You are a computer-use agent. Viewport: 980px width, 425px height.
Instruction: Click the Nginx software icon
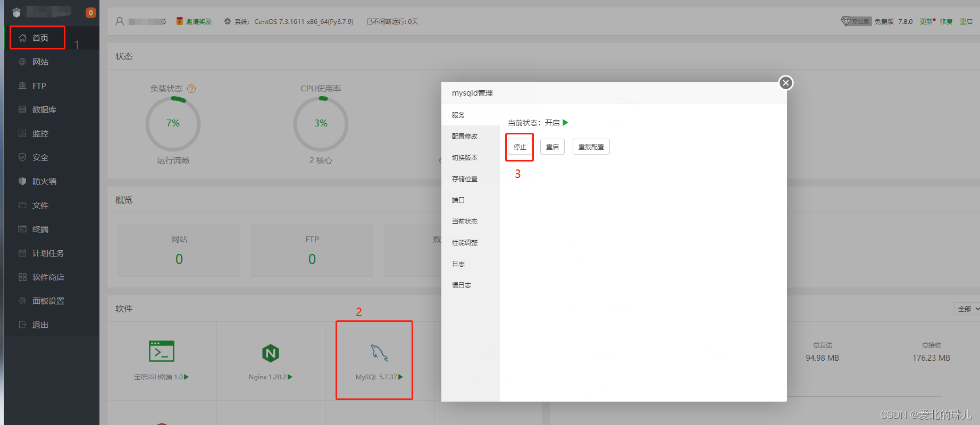271,353
